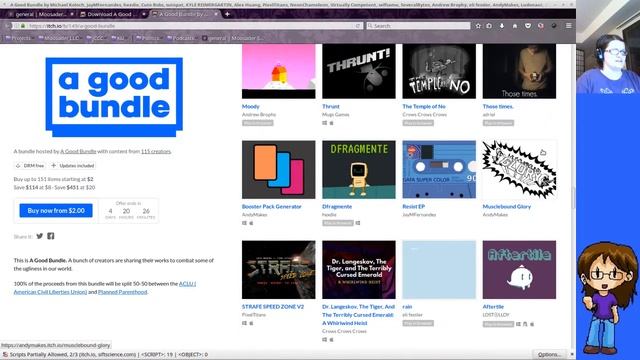
Task: Share the bundle on Facebook
Action: coord(51,236)
